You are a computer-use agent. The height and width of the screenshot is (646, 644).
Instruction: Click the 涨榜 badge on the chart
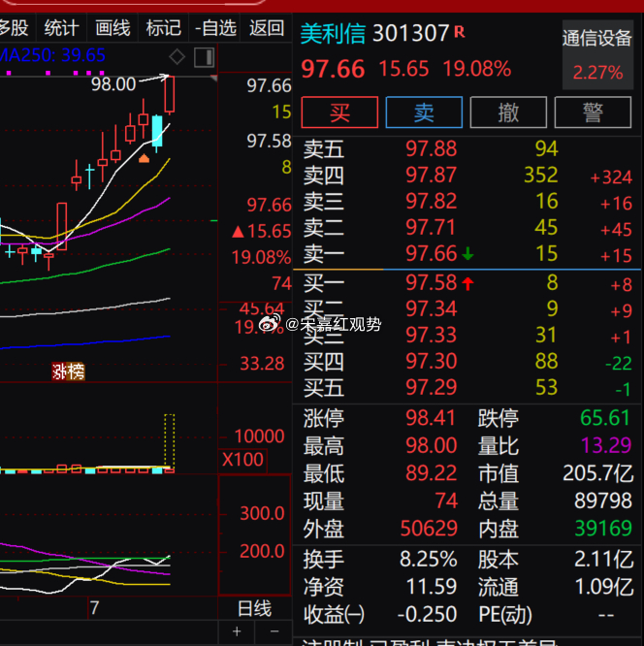69,371
